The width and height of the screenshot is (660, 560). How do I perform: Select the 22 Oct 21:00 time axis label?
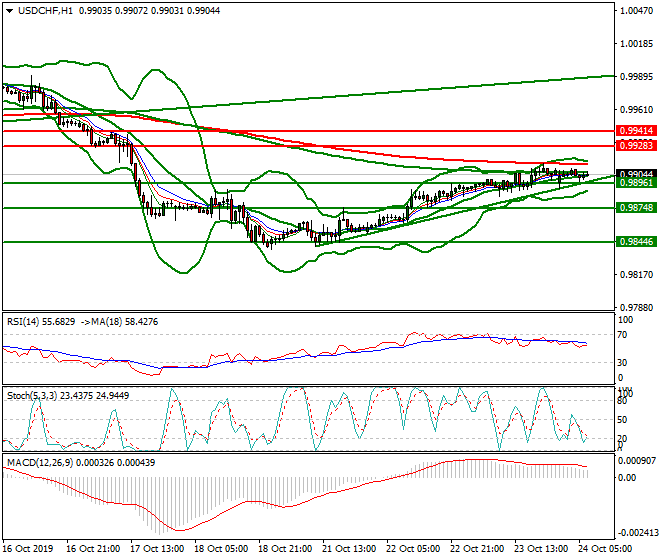click(476, 549)
